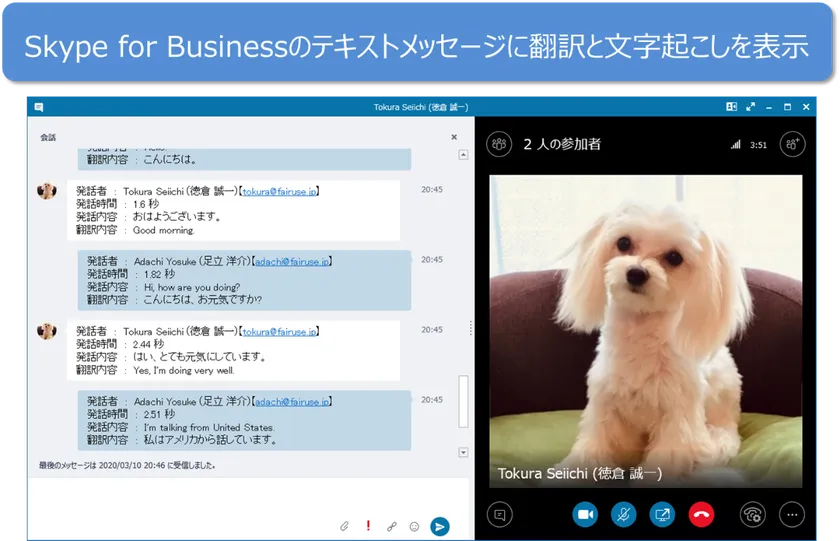Open the emoticon picker

414,527
